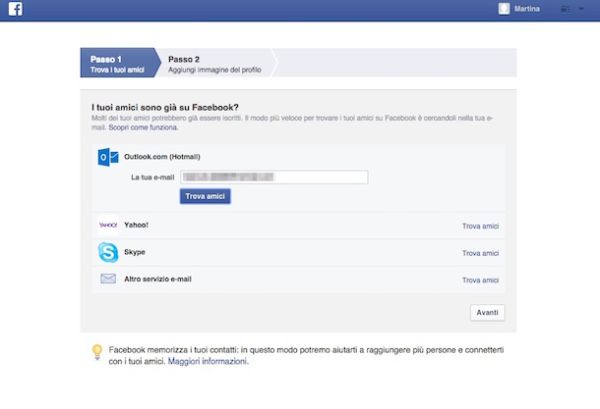Switch to Passo 1 Trova i tuoi amici
Viewport: 600px width, 409px height.
point(115,63)
